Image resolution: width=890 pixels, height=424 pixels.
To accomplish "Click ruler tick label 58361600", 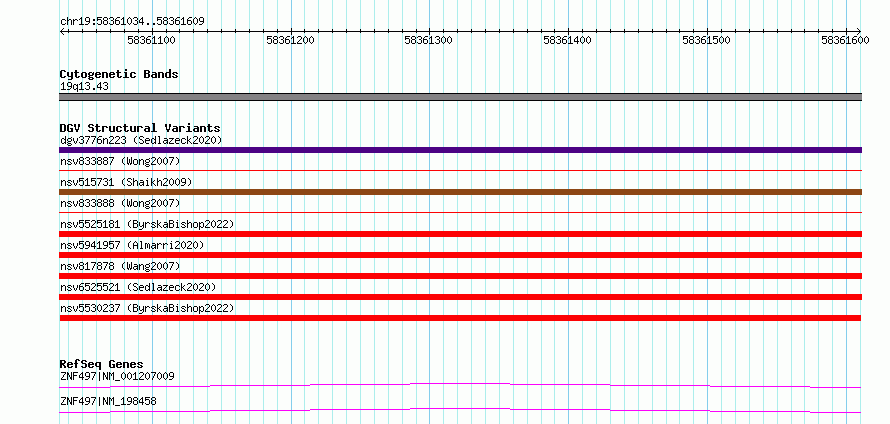I will click(845, 40).
